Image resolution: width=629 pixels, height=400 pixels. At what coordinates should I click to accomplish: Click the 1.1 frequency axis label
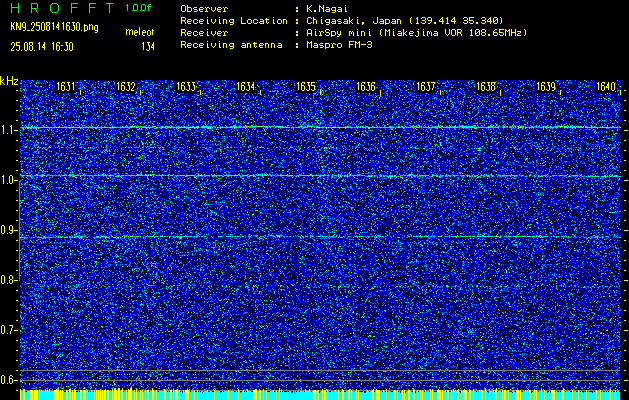click(8, 131)
